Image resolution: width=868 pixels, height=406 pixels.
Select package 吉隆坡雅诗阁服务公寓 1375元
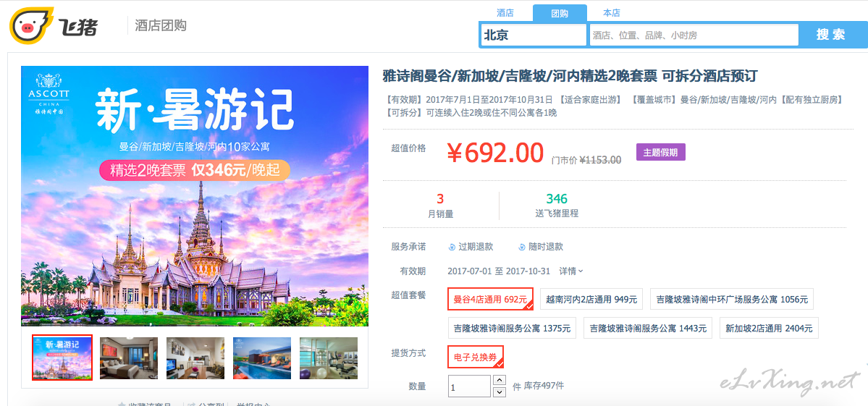click(x=512, y=328)
